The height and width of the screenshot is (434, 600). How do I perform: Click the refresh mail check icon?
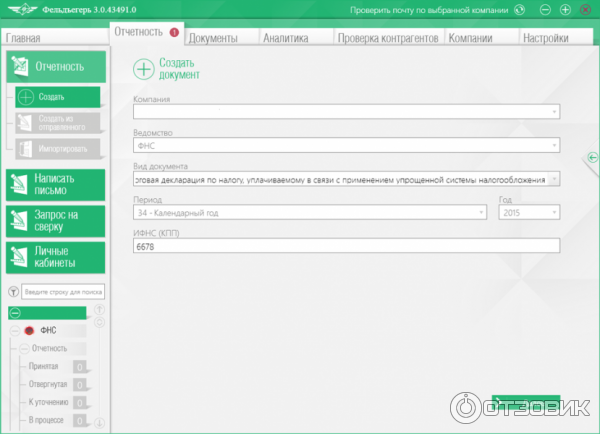(x=518, y=10)
